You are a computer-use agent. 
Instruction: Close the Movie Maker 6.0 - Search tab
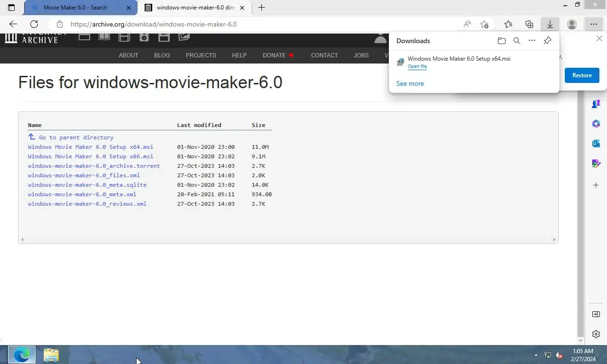tap(129, 8)
